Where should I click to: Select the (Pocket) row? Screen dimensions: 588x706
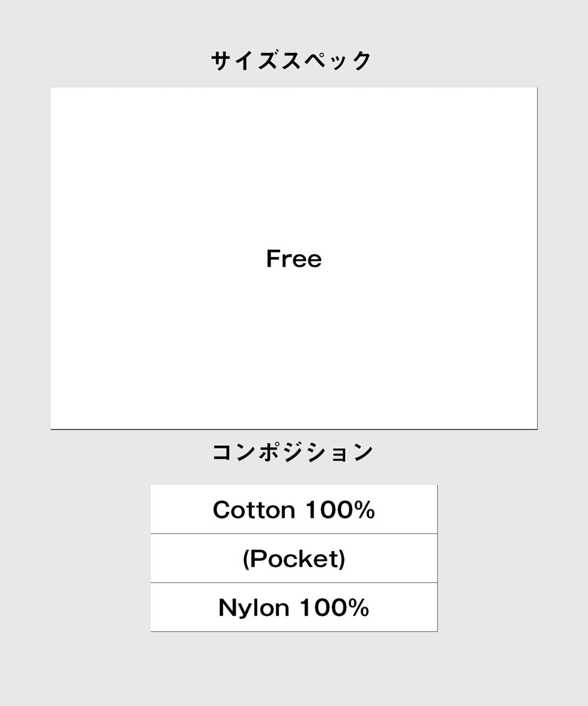(x=294, y=558)
